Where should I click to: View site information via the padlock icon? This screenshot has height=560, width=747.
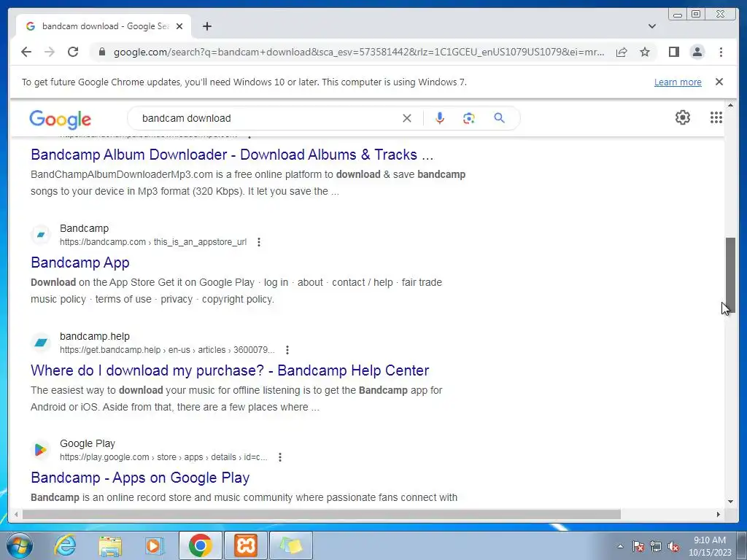(x=101, y=52)
